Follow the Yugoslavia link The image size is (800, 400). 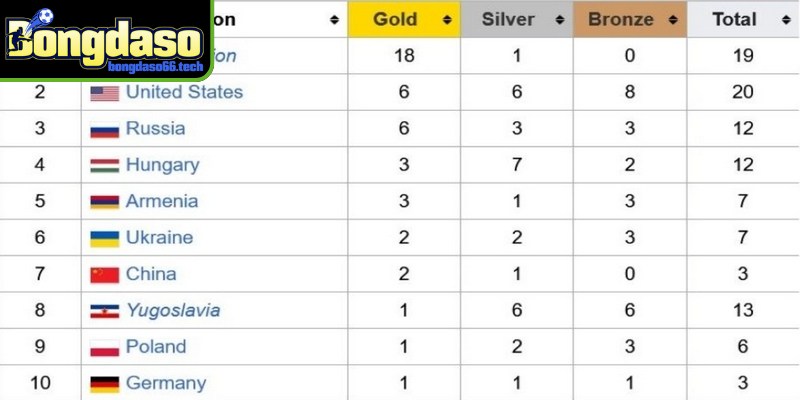tap(172, 310)
